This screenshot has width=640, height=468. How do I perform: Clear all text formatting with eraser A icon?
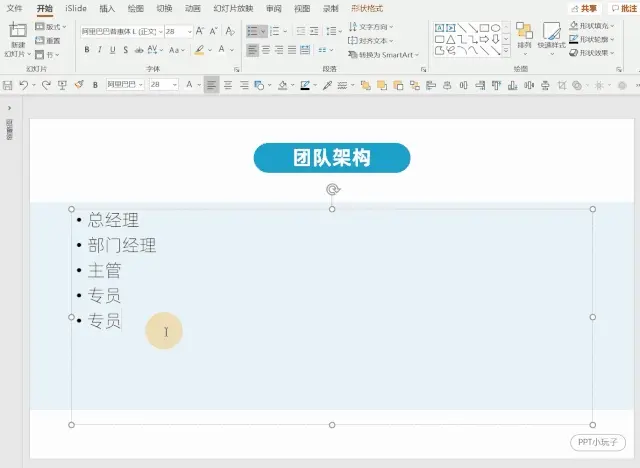[230, 31]
